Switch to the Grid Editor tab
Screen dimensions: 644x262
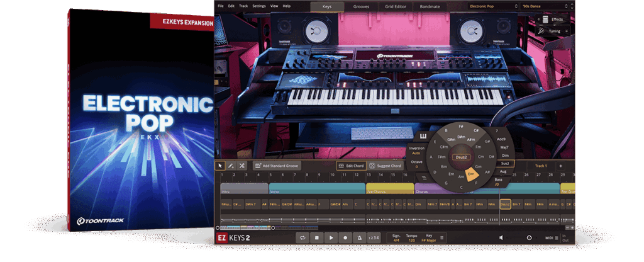click(394, 6)
